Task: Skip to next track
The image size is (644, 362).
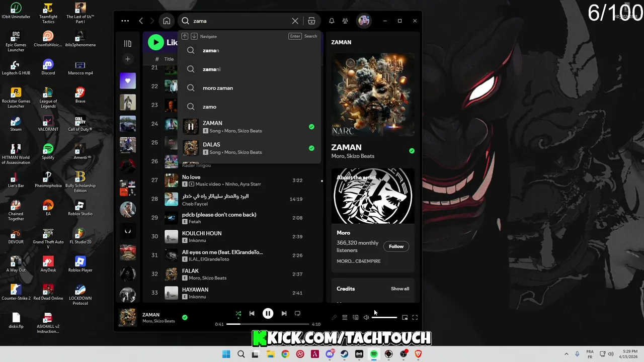Action: point(284,313)
